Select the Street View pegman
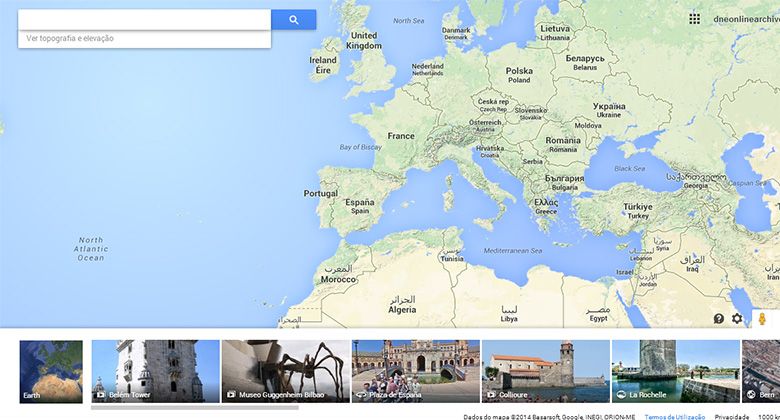 [x=762, y=318]
